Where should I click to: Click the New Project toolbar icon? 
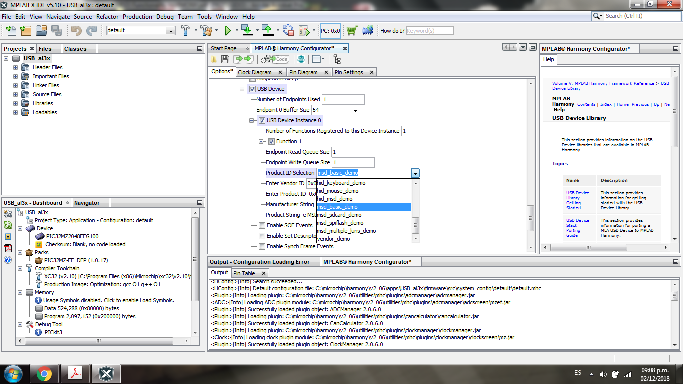pos(26,31)
